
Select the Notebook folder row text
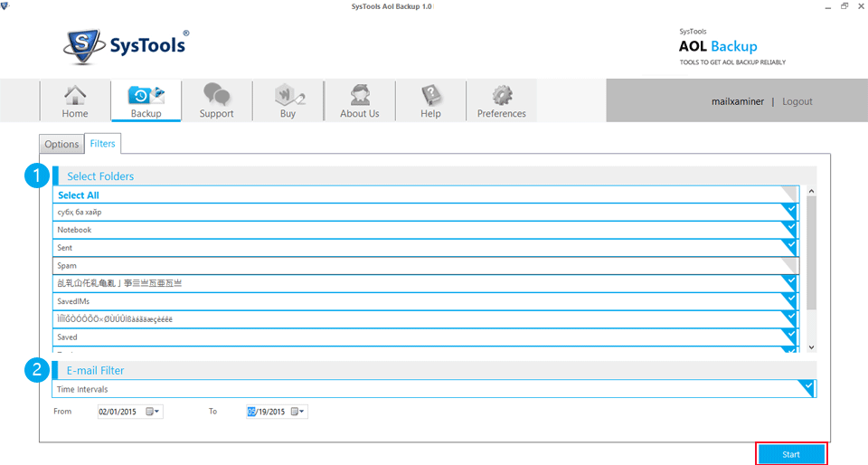pyautogui.click(x=74, y=230)
